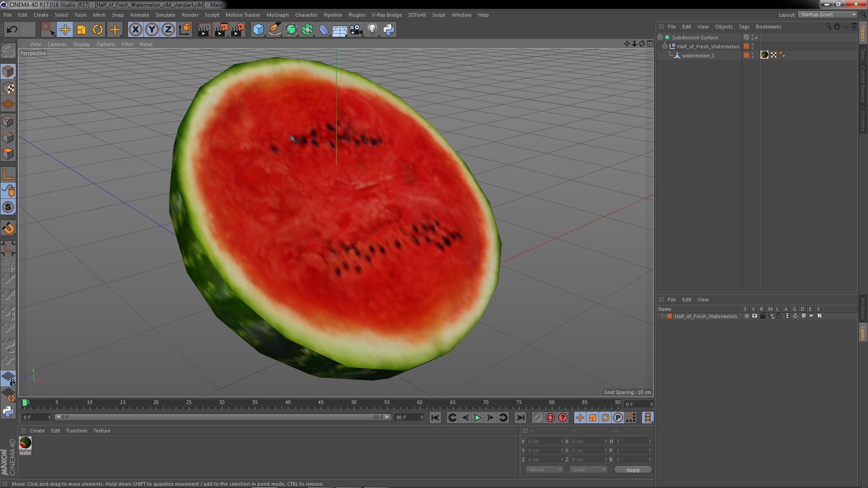Step to next frame button
Viewport: 868px width, 488px height.
pyautogui.click(x=490, y=418)
